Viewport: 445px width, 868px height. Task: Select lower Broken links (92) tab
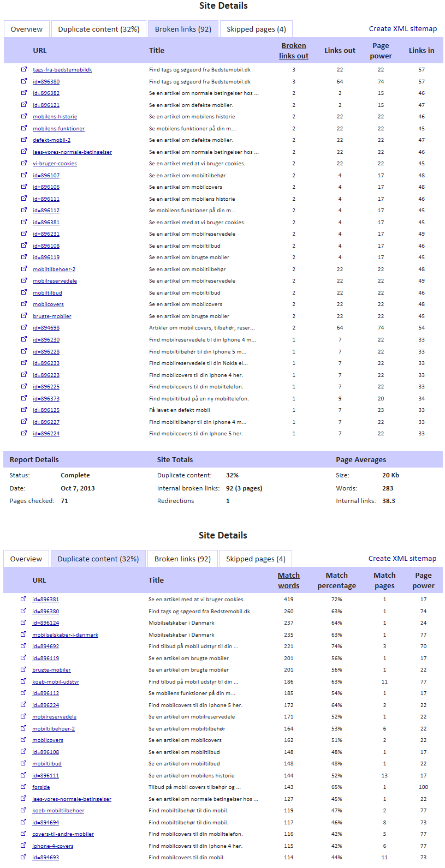(x=182, y=559)
